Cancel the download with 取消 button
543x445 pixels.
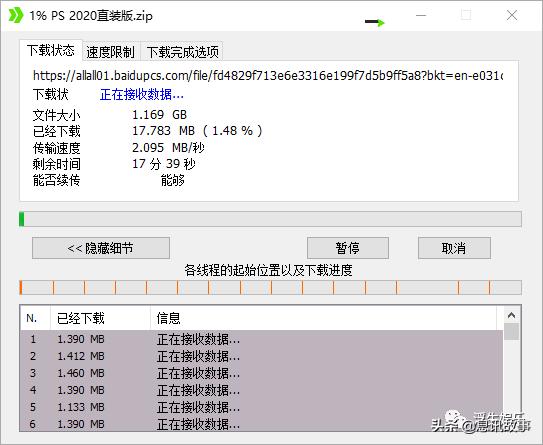tap(454, 248)
